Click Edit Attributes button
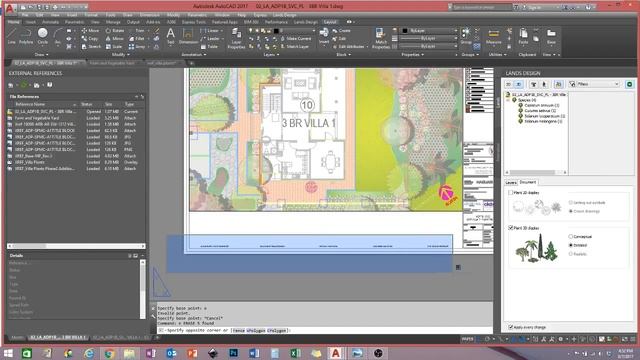This screenshot has height=360, width=640. [x=349, y=47]
